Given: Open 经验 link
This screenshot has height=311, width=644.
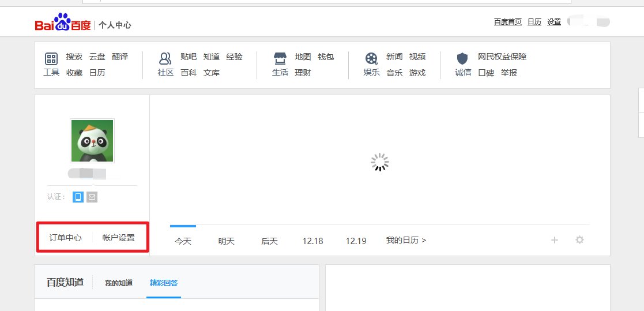Looking at the screenshot, I should click(x=235, y=57).
